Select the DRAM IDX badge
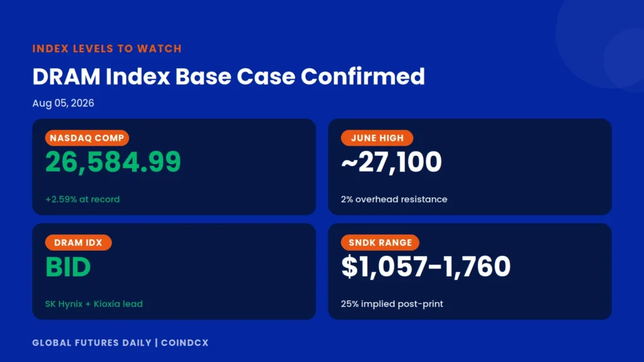 [x=78, y=243]
